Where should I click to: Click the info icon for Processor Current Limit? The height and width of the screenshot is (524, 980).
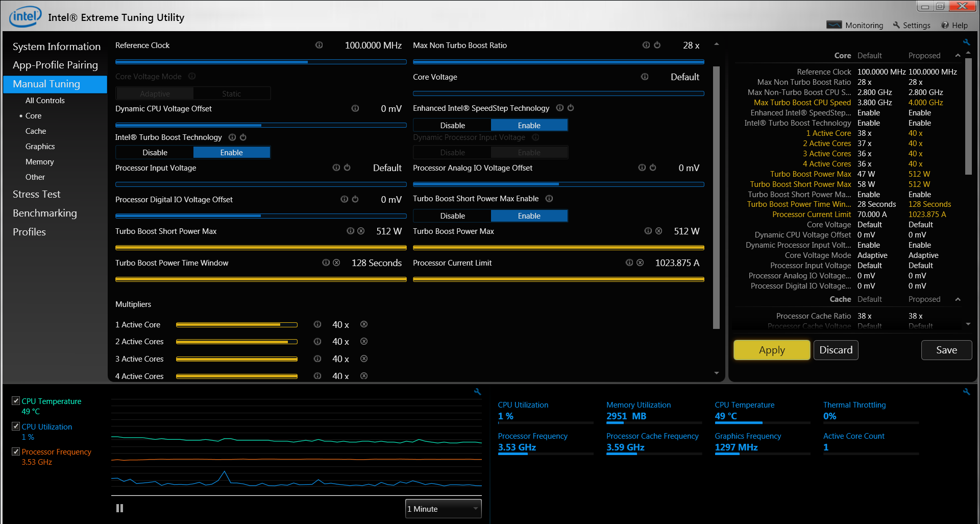[x=629, y=263]
